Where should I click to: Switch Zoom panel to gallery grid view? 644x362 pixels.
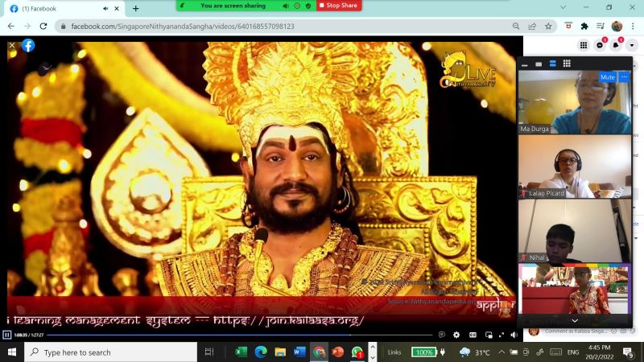point(567,63)
